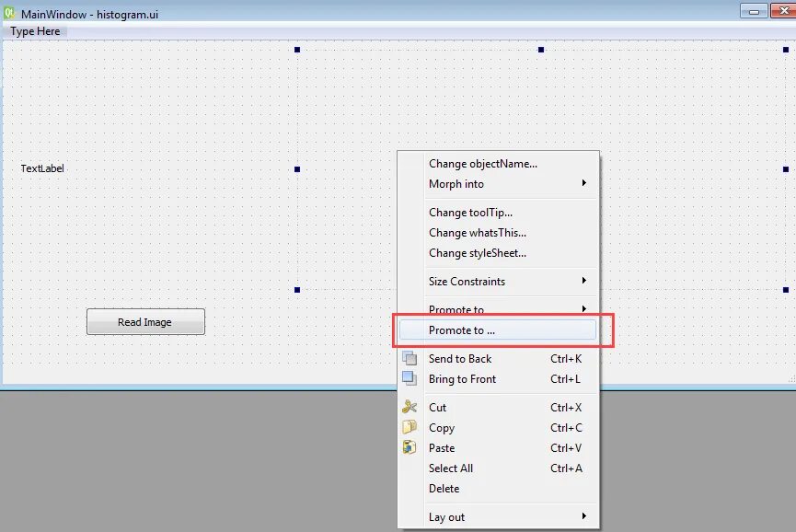Viewport: 796px width, 532px height.
Task: Click the scissors Cut icon
Action: point(410,407)
